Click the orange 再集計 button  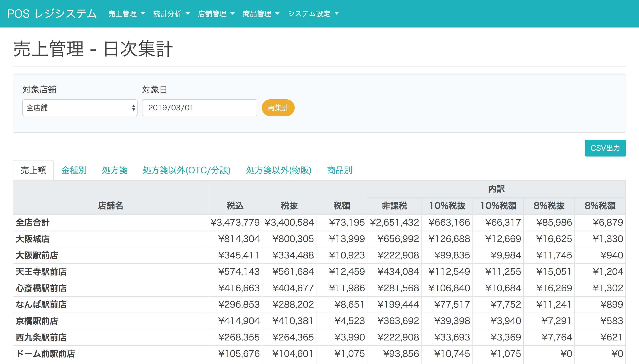point(278,108)
